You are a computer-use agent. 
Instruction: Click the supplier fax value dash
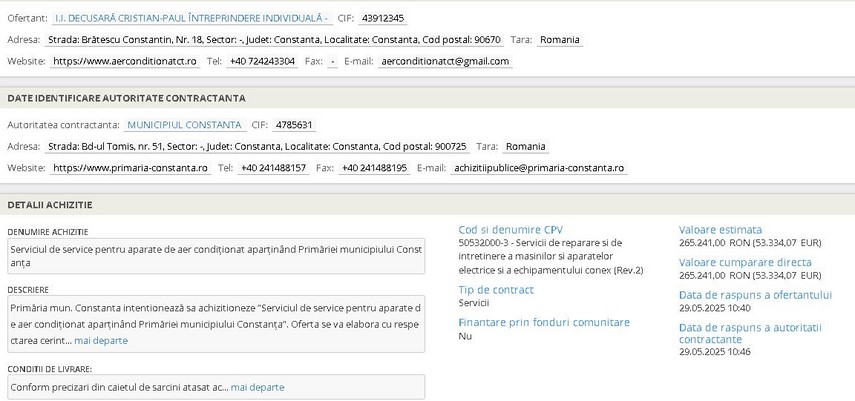(333, 61)
